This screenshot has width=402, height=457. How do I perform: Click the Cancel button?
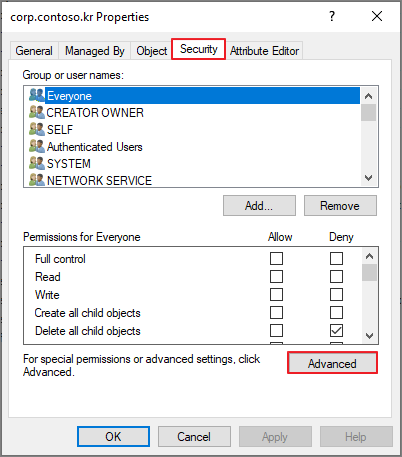click(x=194, y=437)
